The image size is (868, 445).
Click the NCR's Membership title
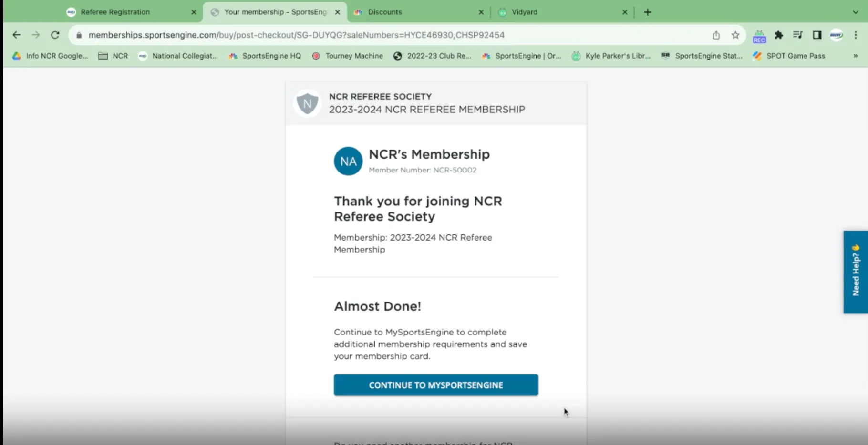(429, 154)
